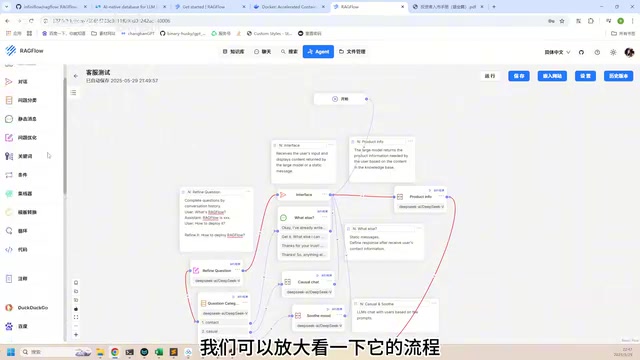
Task: Bookmark this page with the star icon
Action: coord(562,21)
